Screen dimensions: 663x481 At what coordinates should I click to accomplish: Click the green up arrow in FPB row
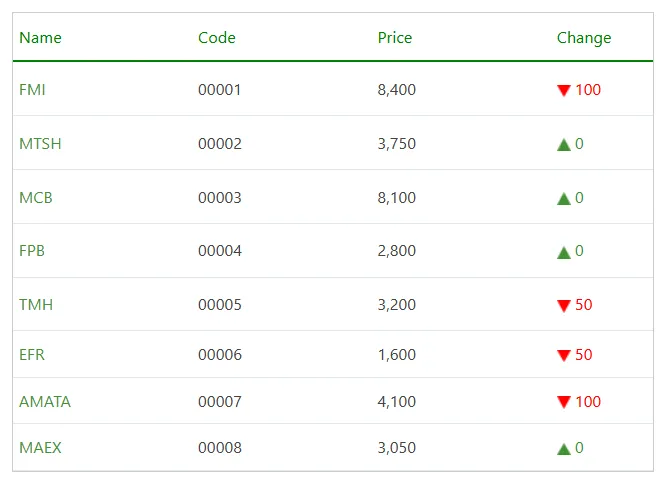pos(564,252)
